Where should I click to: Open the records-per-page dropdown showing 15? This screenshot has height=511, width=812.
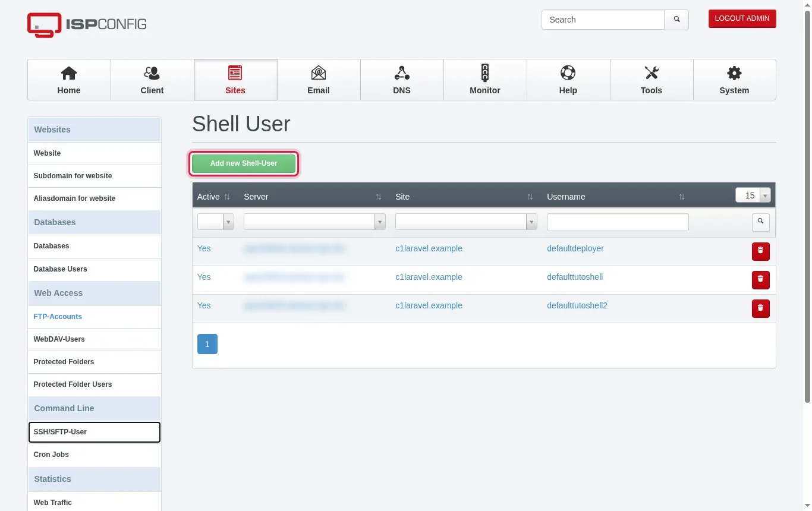coord(753,195)
